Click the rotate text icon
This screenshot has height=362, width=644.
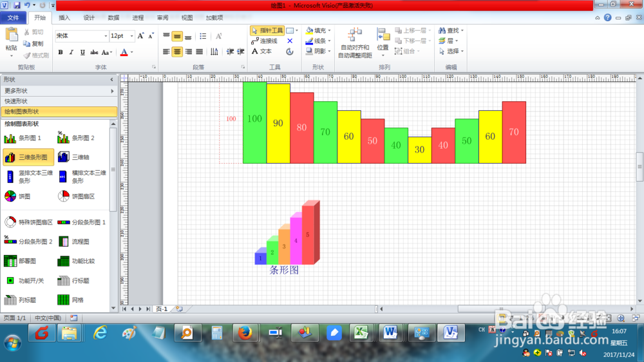tap(290, 52)
